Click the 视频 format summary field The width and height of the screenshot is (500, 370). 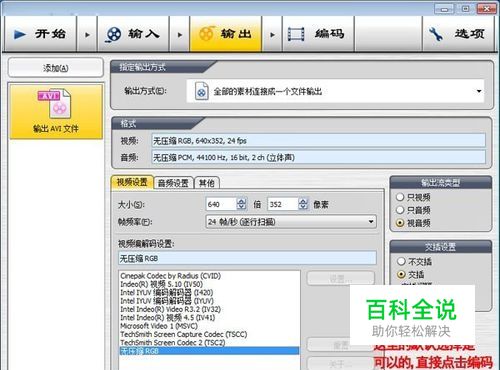(318, 141)
